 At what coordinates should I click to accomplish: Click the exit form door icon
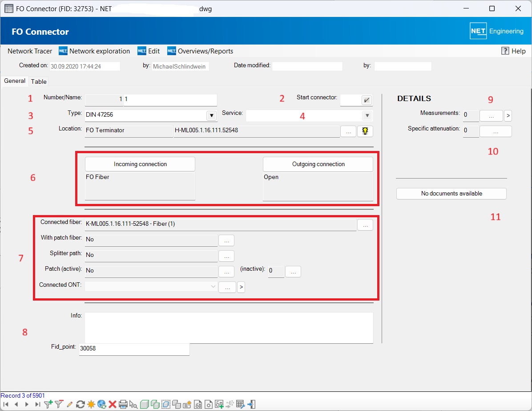point(252,404)
